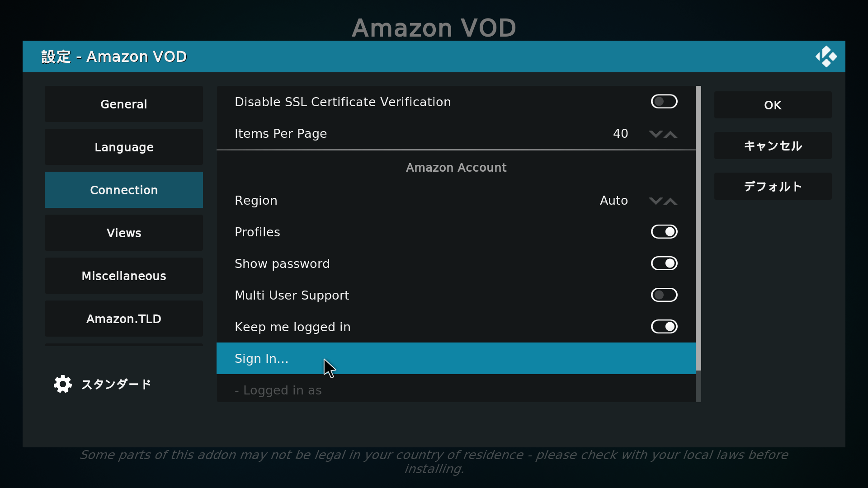Open the General settings category

(x=124, y=104)
